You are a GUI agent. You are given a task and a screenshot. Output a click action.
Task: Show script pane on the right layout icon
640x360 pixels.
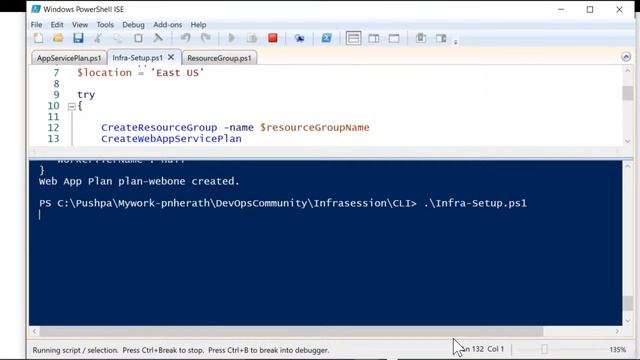[373, 38]
